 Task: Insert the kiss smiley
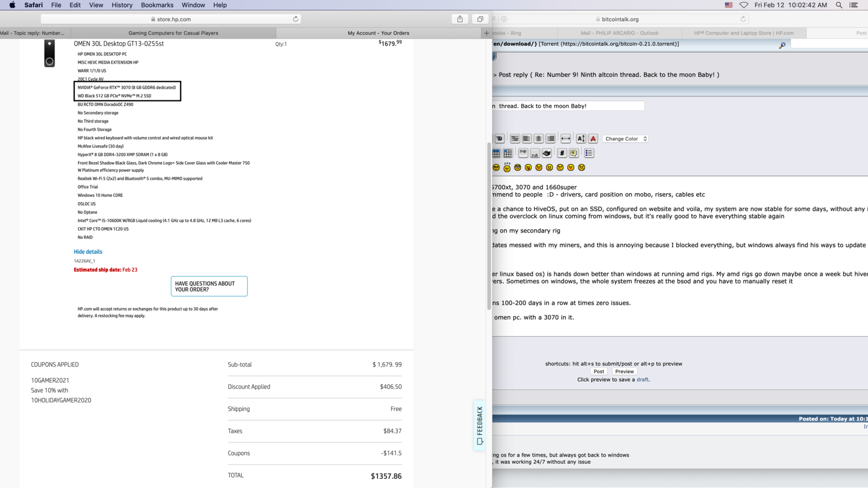click(570, 168)
